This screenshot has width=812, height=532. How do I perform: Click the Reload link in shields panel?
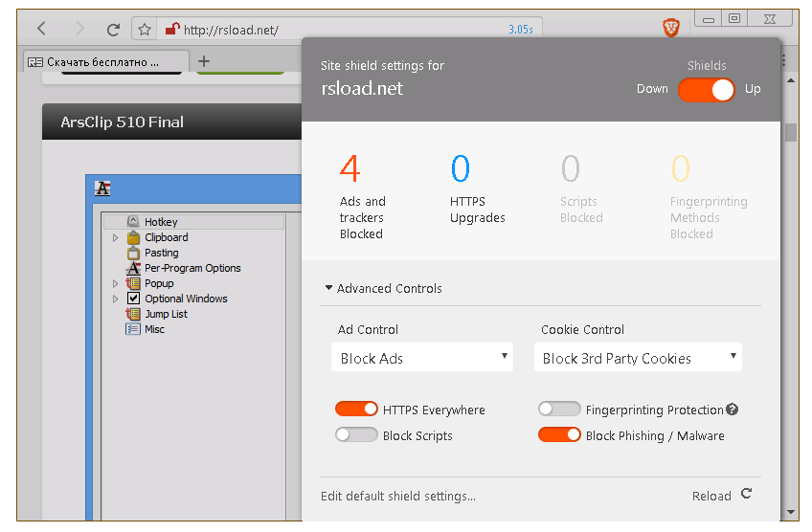(x=711, y=497)
